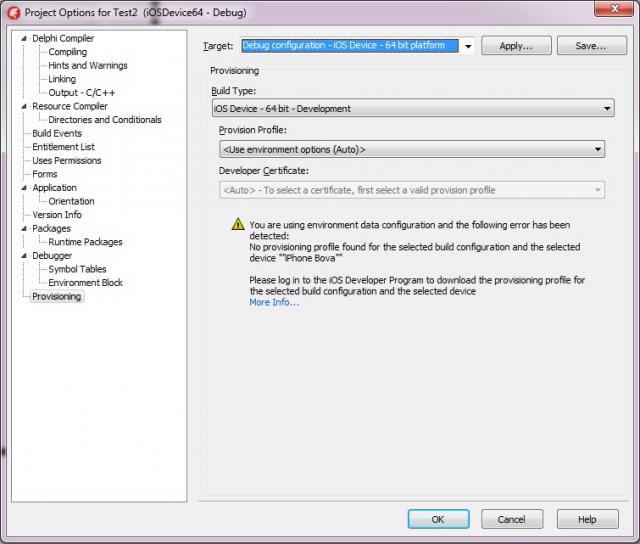Open the Target configuration dropdown arrow
Viewport: 640px width, 544px height.
pos(468,46)
